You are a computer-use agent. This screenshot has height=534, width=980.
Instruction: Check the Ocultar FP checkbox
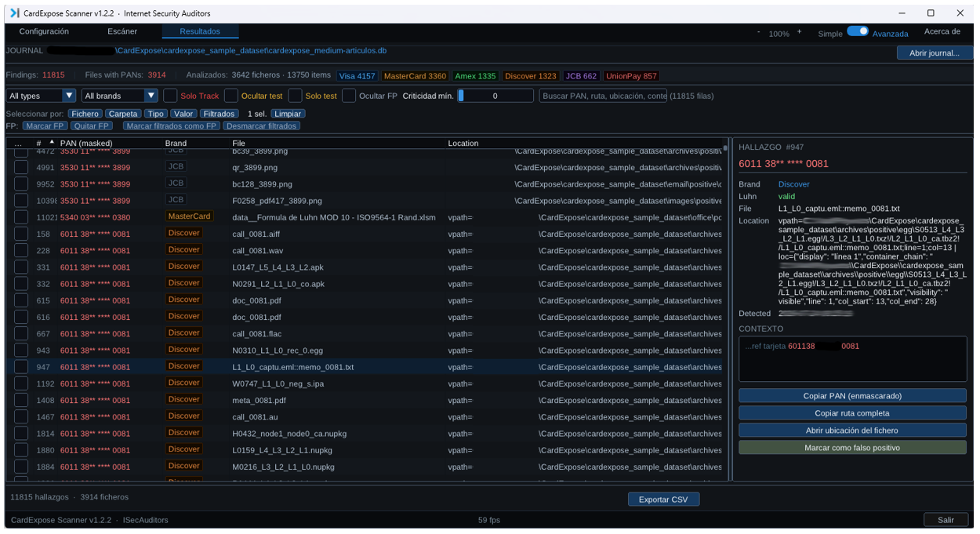coord(349,96)
